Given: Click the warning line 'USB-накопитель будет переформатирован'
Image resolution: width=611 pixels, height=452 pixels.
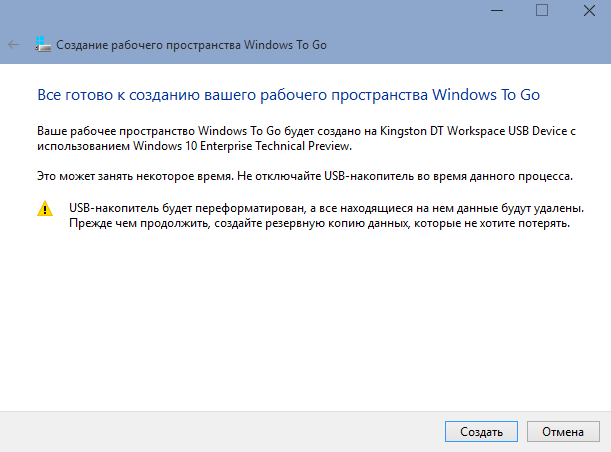Looking at the screenshot, I should (187, 208).
